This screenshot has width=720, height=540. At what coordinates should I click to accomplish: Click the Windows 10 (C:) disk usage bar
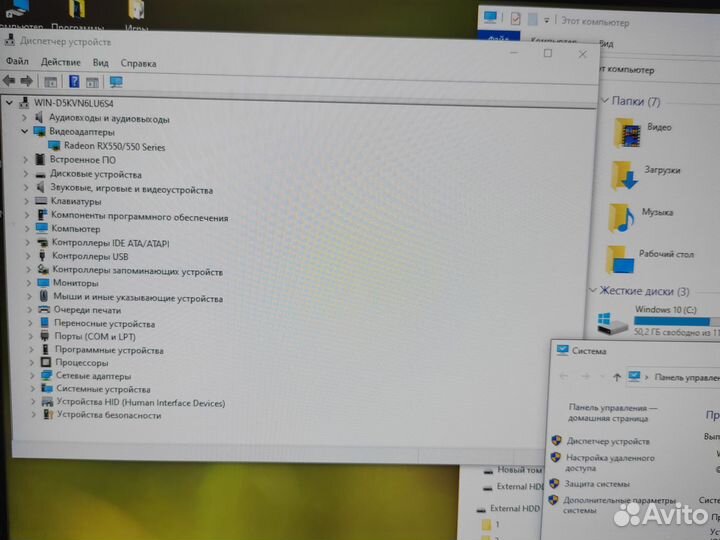click(677, 321)
